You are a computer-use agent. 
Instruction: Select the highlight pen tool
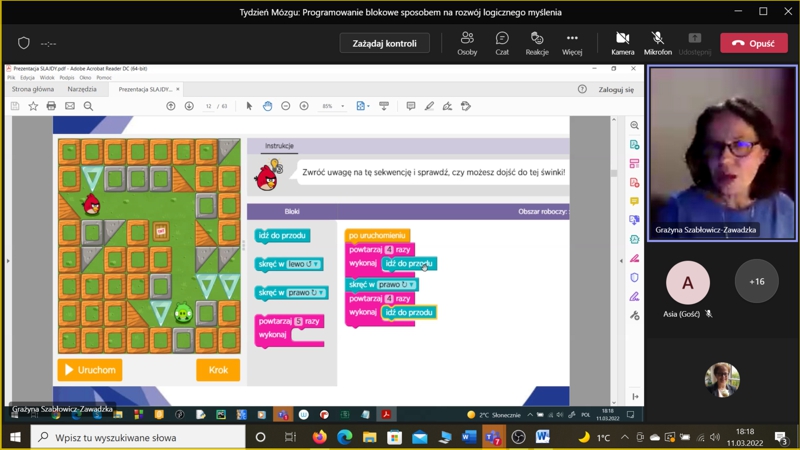(429, 106)
